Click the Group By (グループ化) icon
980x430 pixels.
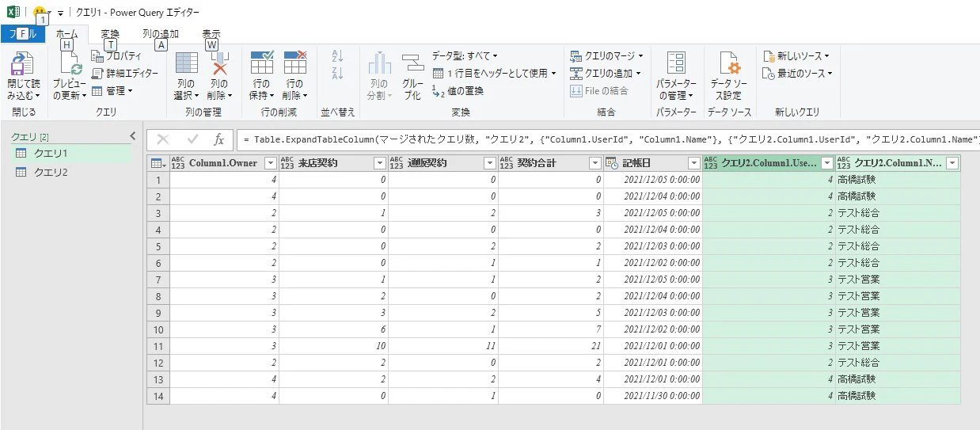(412, 65)
